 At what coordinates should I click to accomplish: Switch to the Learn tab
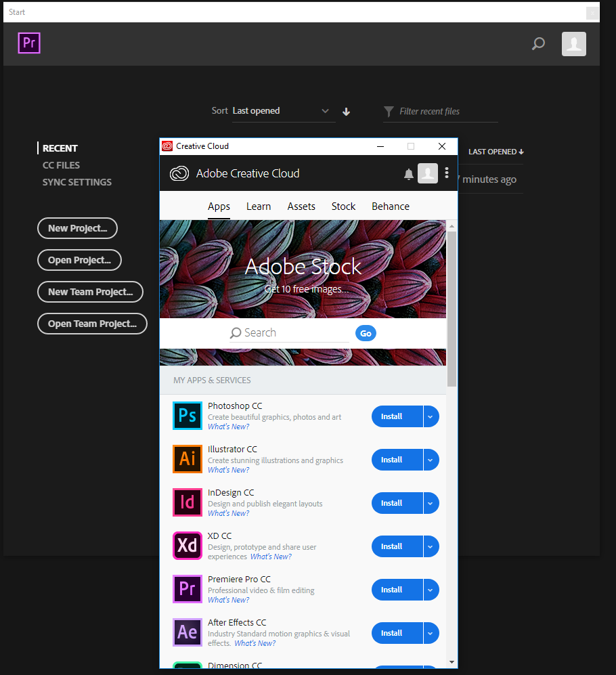[259, 206]
